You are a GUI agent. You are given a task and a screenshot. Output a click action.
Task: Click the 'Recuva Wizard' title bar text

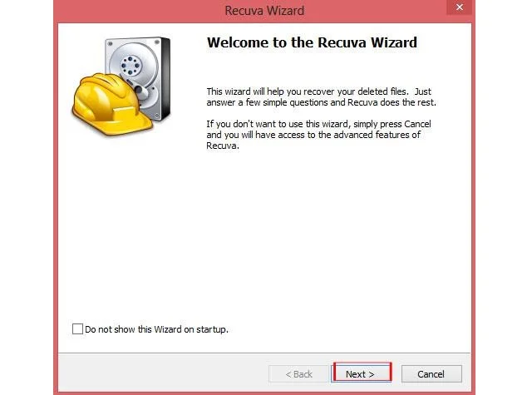[x=264, y=11]
